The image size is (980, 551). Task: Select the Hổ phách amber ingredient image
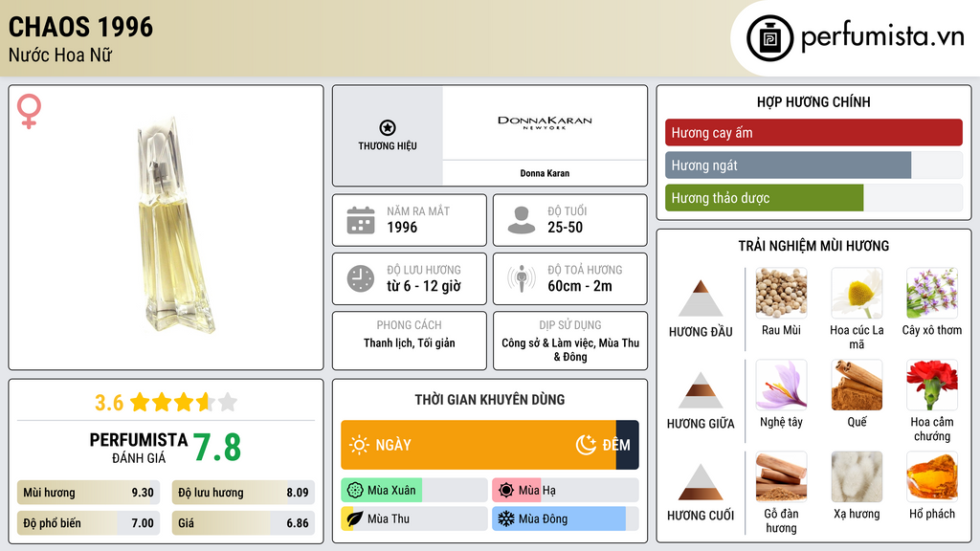(931, 476)
